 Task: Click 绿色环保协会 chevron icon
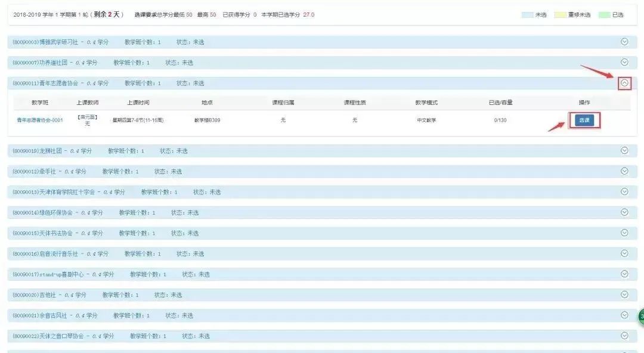[624, 212]
